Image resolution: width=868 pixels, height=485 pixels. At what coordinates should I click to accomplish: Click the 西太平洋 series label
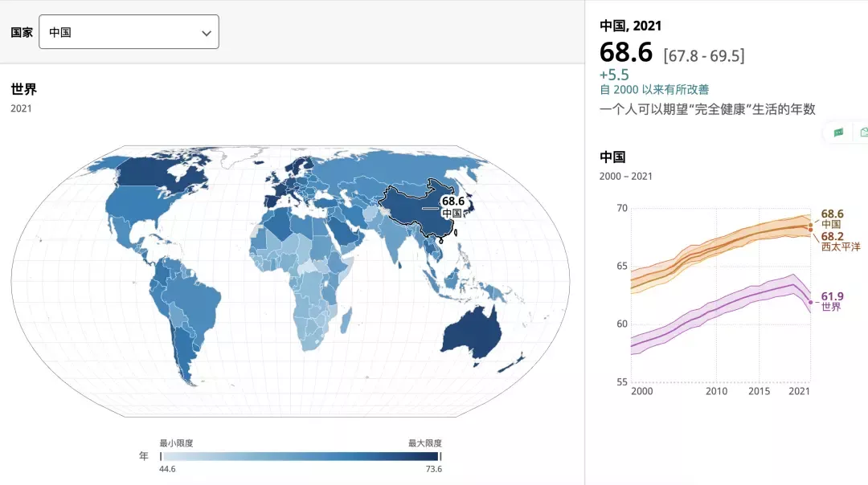tap(840, 247)
